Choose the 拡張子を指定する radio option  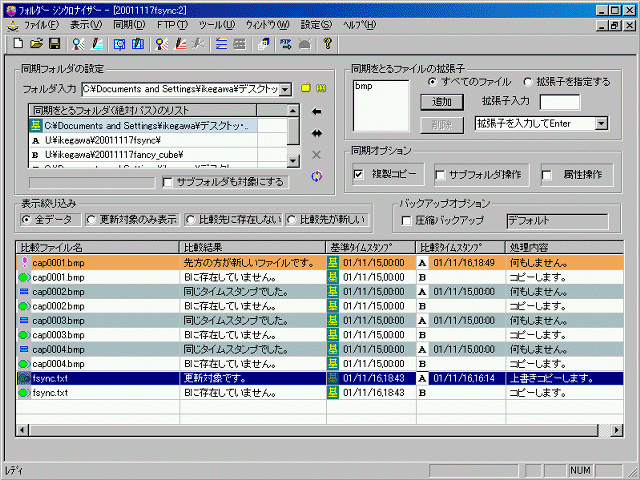pos(528,82)
